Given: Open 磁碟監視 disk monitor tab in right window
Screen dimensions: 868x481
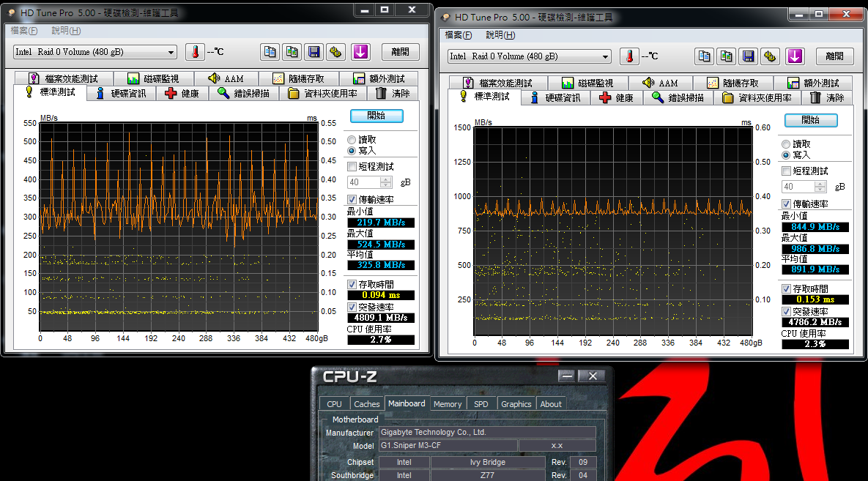Looking at the screenshot, I should 588,83.
